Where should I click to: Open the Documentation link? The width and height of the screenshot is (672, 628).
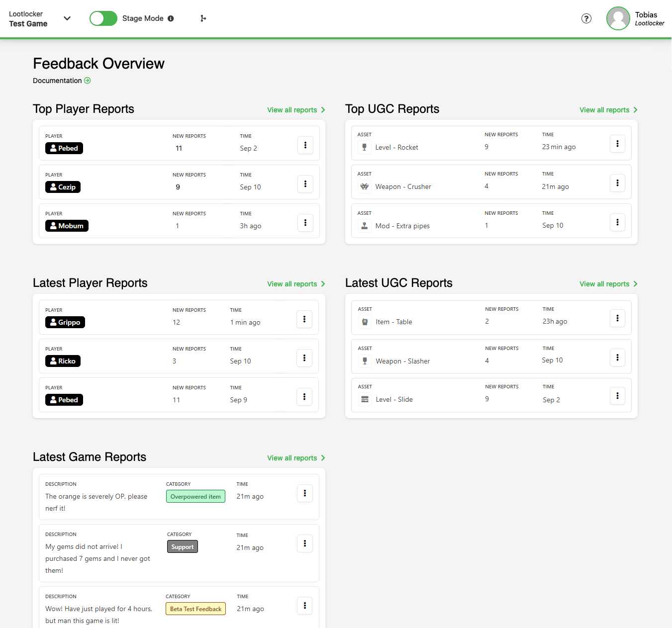click(57, 80)
